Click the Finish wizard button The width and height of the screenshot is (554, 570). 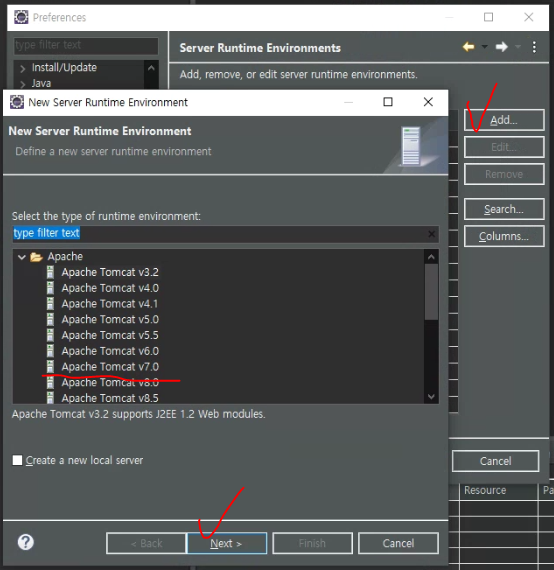point(312,543)
